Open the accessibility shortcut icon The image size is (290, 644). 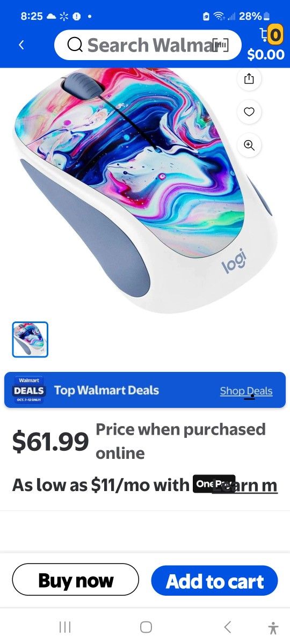point(273,627)
